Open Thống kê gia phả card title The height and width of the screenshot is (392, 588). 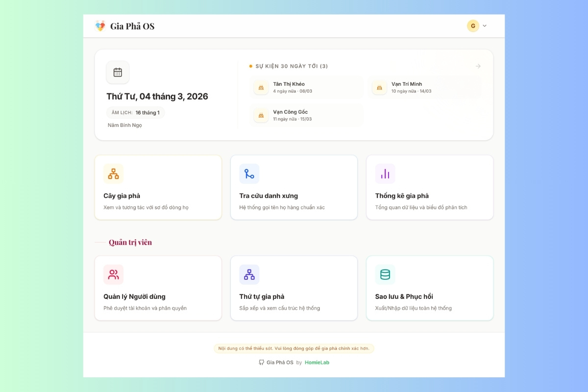(402, 196)
